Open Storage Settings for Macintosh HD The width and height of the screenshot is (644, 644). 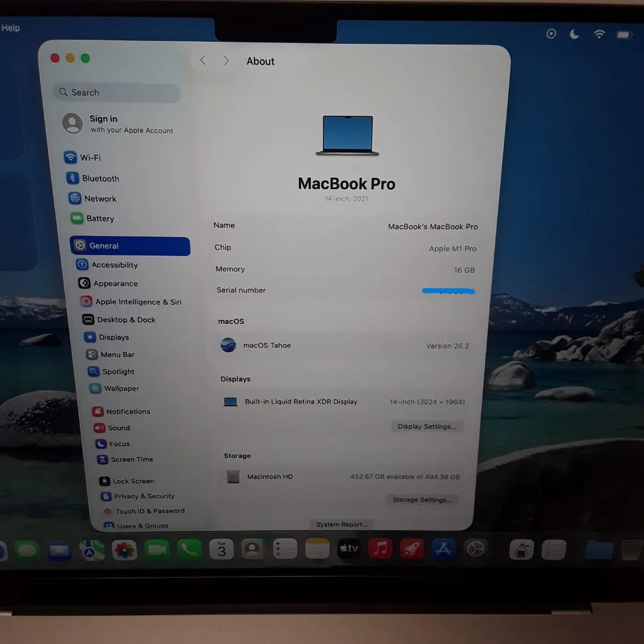[422, 500]
